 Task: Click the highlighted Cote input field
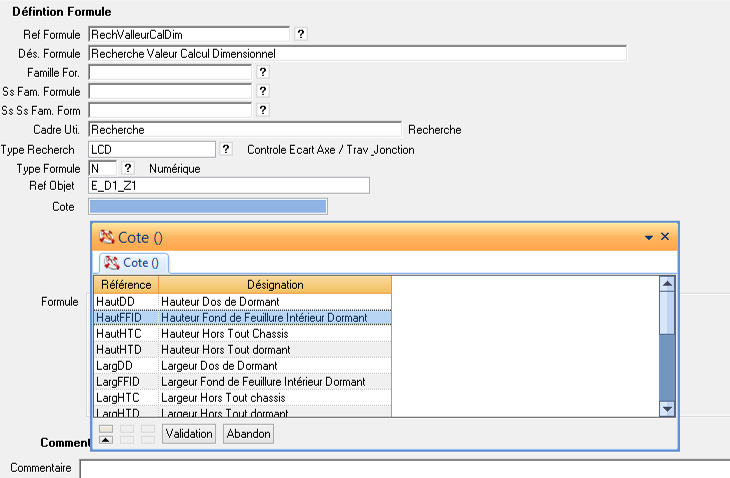[x=207, y=206]
